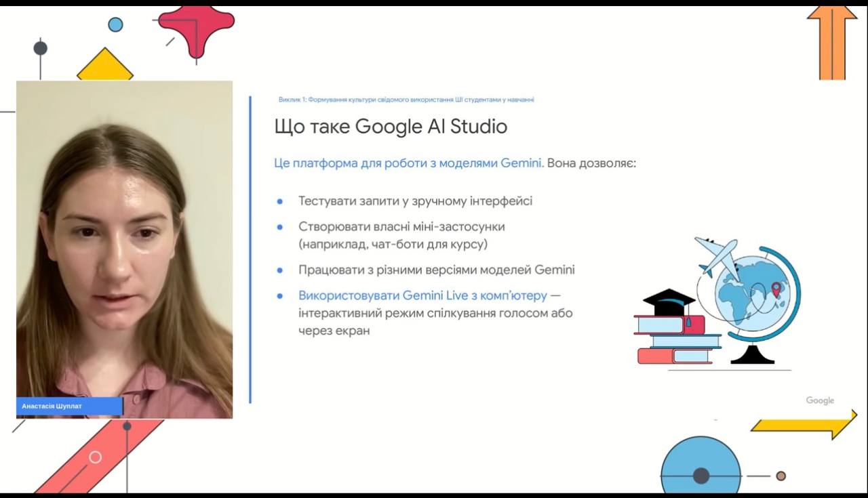The width and height of the screenshot is (868, 498).
Task: Click the small light-blue circle at top left
Action: point(116,25)
